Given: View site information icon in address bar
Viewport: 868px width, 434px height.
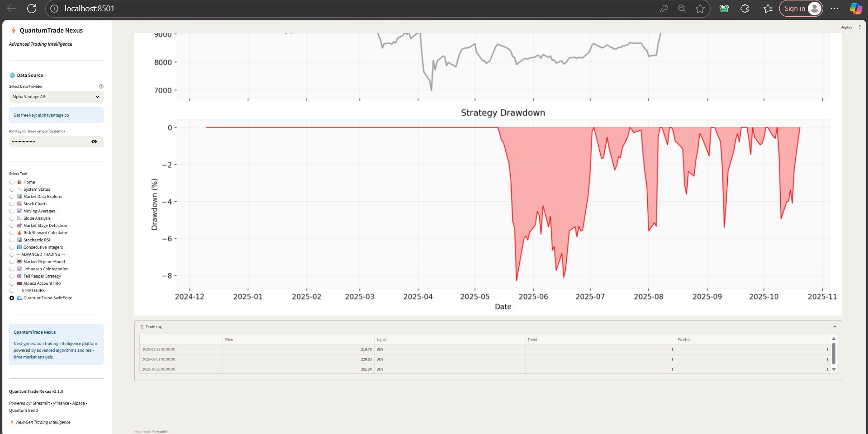Looking at the screenshot, I should (54, 9).
